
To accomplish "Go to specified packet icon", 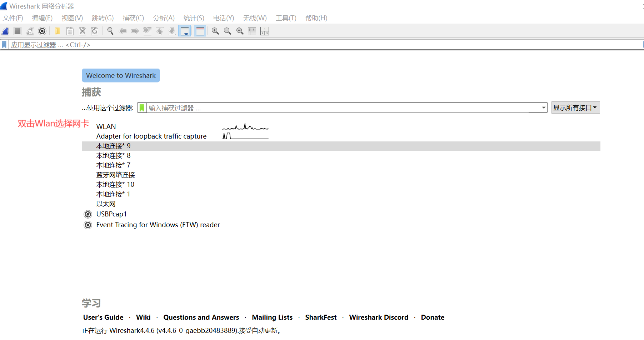I will 147,31.
